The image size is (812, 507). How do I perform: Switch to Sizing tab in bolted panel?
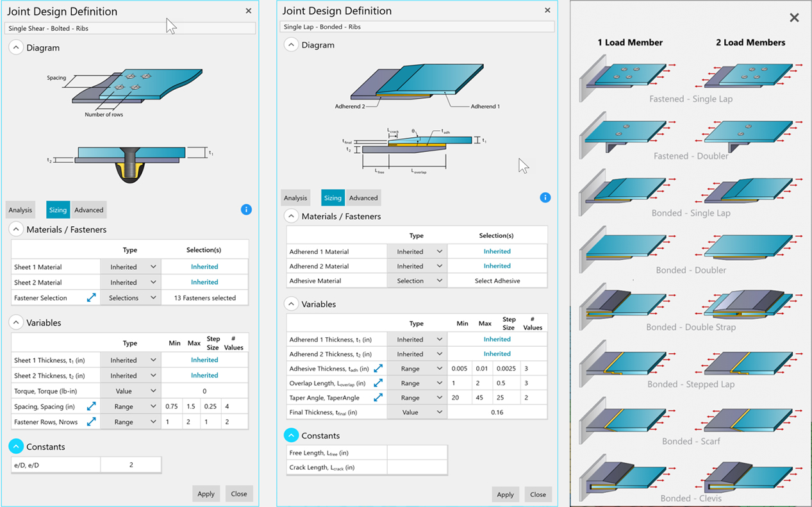click(58, 210)
